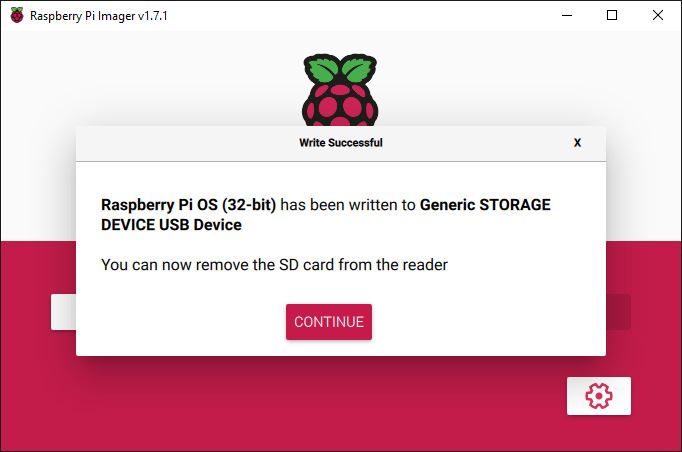Viewport: 682px width, 452px height.
Task: Minimize the Raspberry Pi Imager window
Action: coord(567,15)
